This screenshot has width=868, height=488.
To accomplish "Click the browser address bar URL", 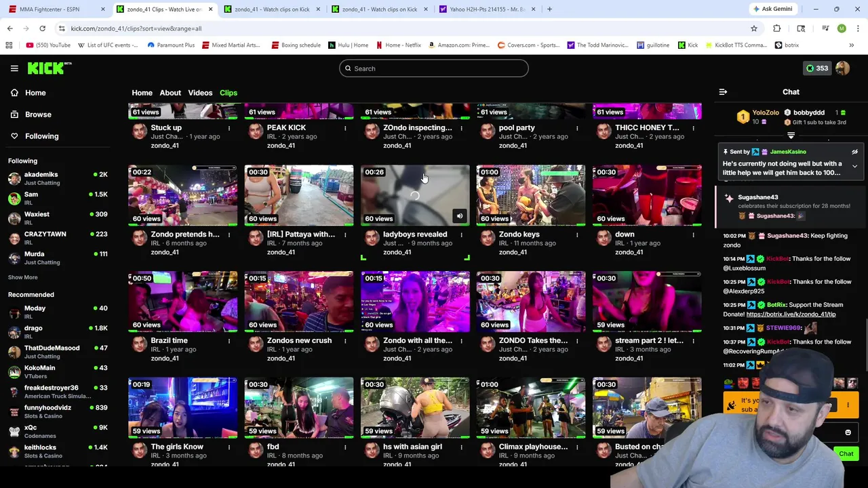I will point(136,28).
